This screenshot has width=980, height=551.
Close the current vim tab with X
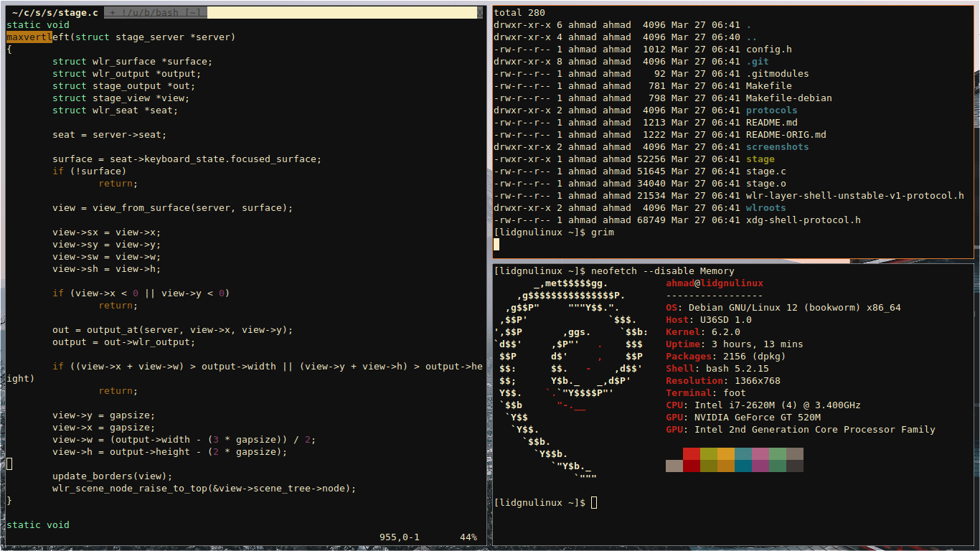(480, 12)
